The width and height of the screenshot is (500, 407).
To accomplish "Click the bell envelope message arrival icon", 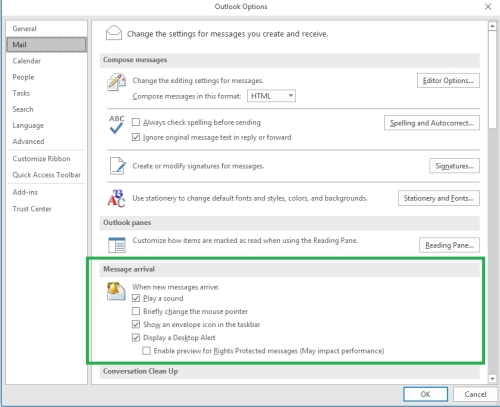I will (x=116, y=291).
